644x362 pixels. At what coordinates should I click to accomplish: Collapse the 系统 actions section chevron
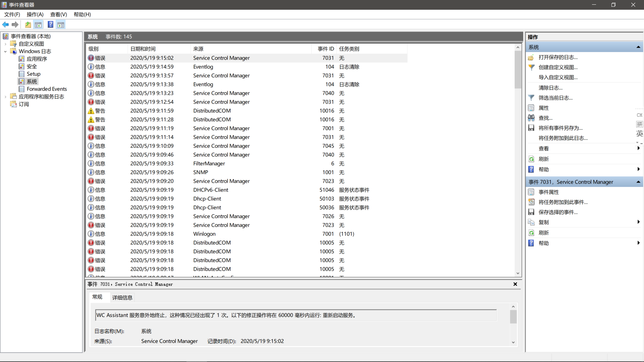[638, 47]
